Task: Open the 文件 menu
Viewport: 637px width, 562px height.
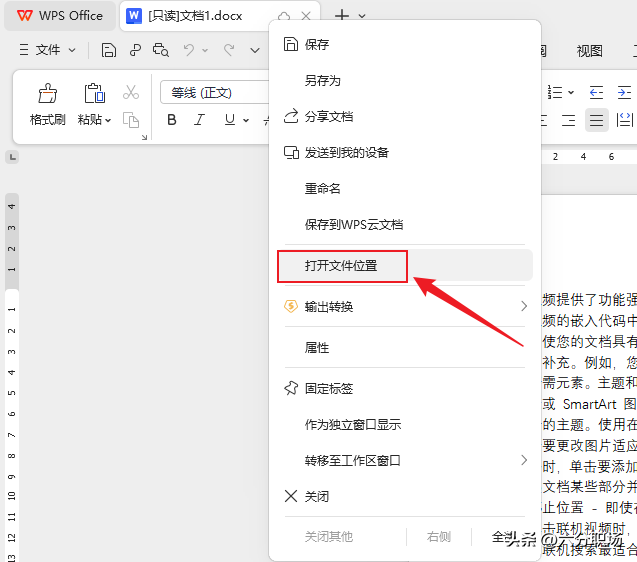Action: [47, 50]
